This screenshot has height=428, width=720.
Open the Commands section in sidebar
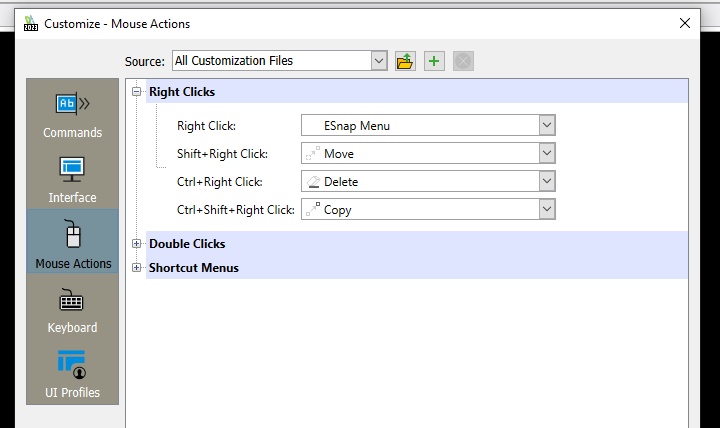click(73, 114)
